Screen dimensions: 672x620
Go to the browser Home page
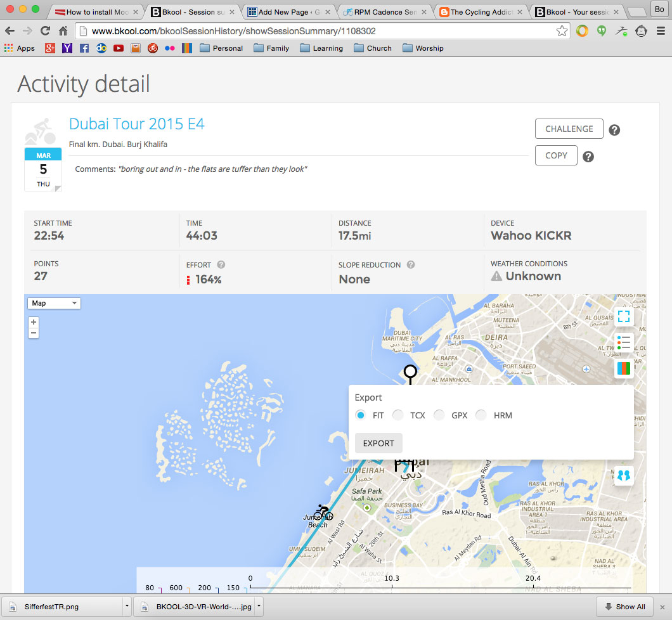point(63,31)
